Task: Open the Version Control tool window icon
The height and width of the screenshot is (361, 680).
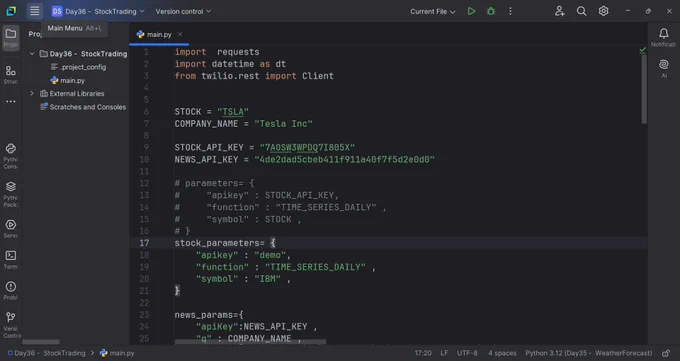Action: 11,325
